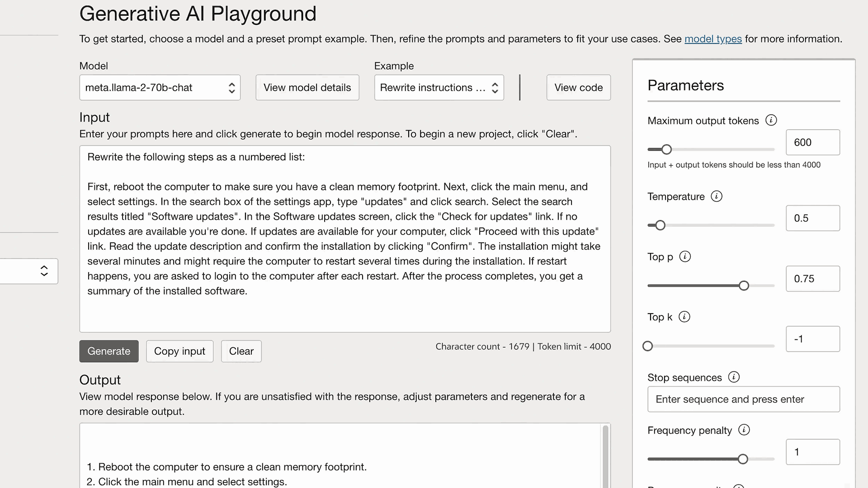Click the Top p slider handle
Image resolution: width=868 pixels, height=488 pixels.
[x=744, y=285]
